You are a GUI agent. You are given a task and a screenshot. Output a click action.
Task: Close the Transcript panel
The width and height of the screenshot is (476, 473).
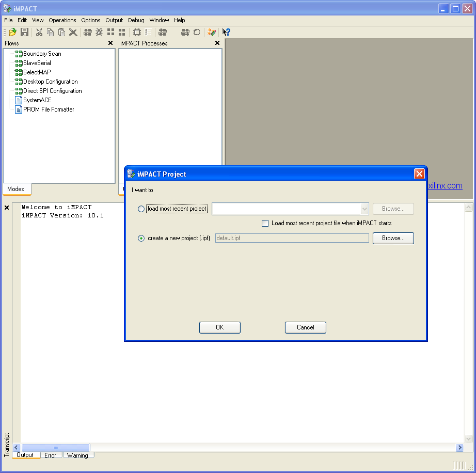click(x=7, y=208)
